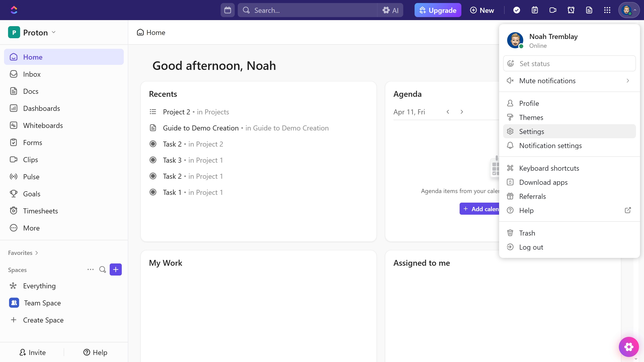The width and height of the screenshot is (644, 362).
Task: Open the reminder alarm clock icon
Action: (x=571, y=10)
